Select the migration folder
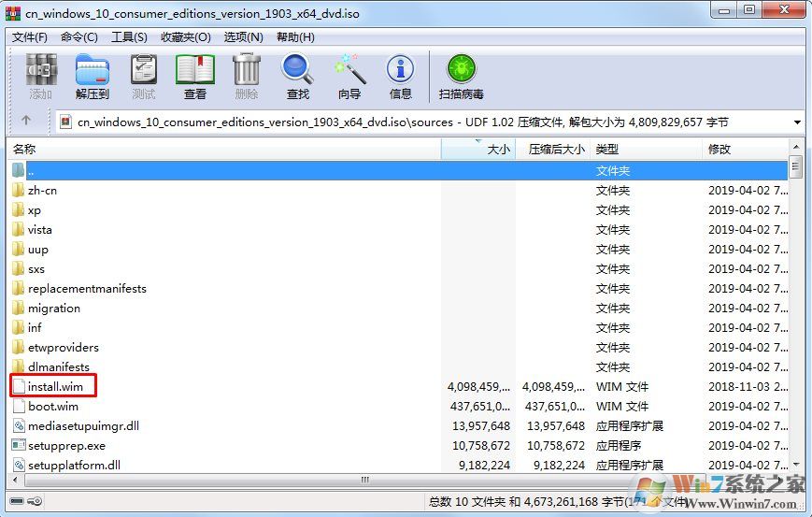 click(x=54, y=309)
